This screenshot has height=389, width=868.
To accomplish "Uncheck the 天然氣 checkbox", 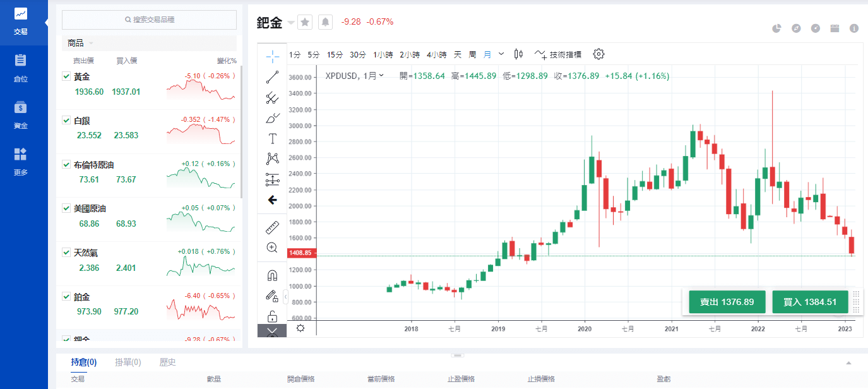I will [x=66, y=253].
